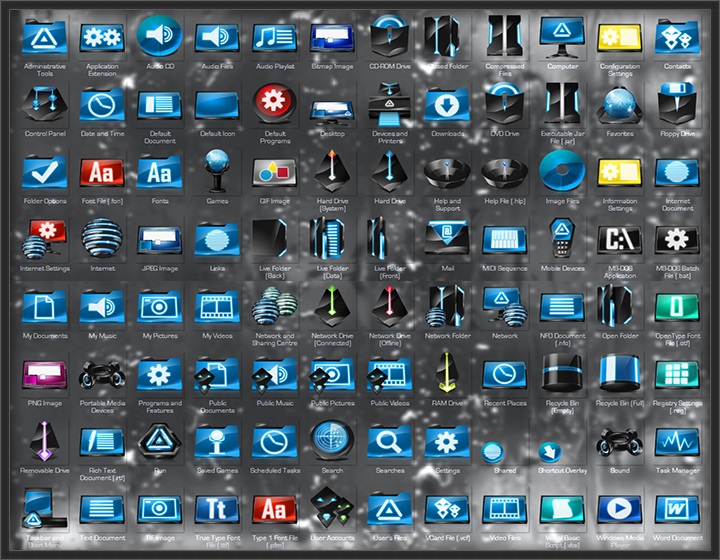The height and width of the screenshot is (560, 720).
Task: Open the Windows Media Player icon
Action: click(620, 508)
